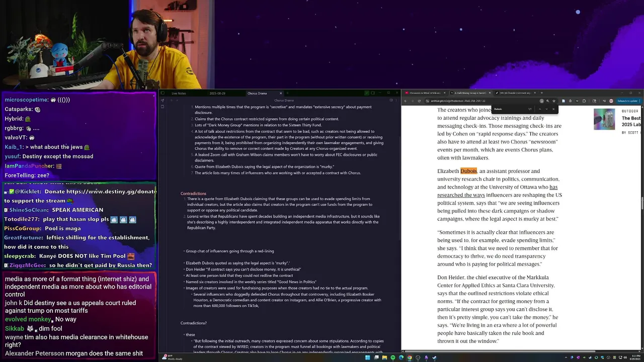Reload the archive.ph page
This screenshot has width=644, height=362.
pos(419,101)
